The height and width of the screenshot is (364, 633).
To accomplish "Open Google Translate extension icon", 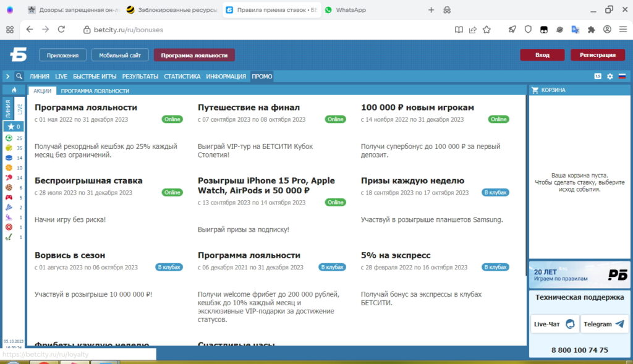I will (x=576, y=30).
